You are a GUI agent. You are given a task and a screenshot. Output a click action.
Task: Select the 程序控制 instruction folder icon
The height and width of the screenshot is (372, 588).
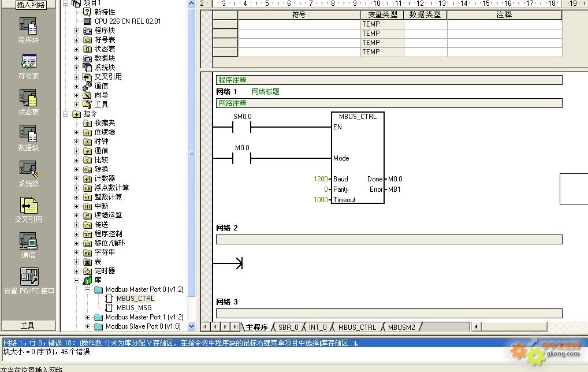[87, 234]
